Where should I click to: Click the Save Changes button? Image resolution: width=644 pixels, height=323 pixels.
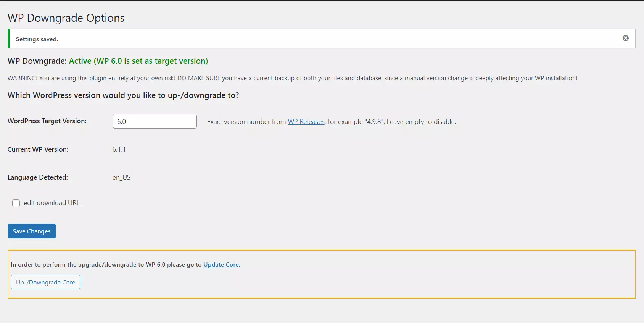click(32, 231)
